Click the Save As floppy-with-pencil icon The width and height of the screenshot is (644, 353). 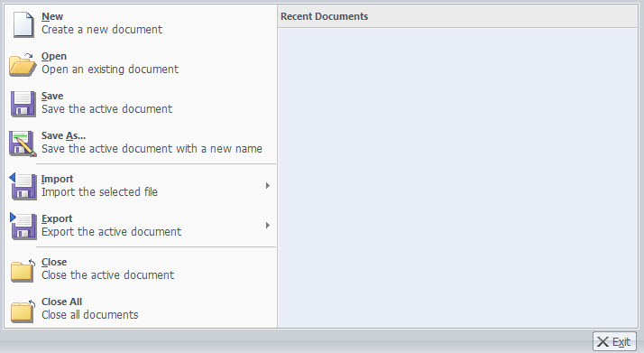point(23,144)
